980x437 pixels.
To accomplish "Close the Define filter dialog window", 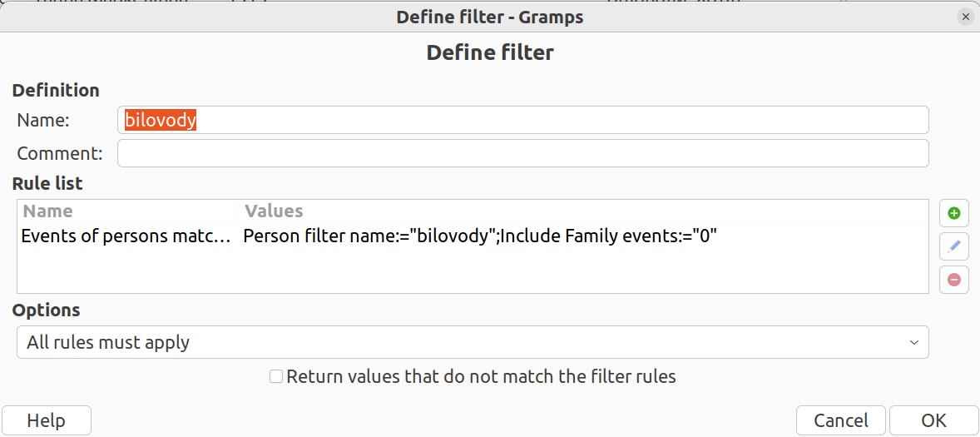I will 965,17.
